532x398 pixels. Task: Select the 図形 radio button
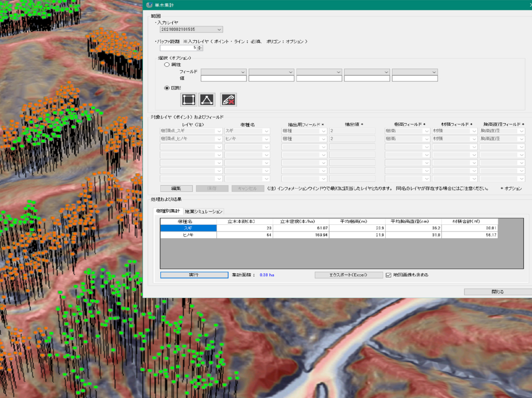pyautogui.click(x=166, y=88)
